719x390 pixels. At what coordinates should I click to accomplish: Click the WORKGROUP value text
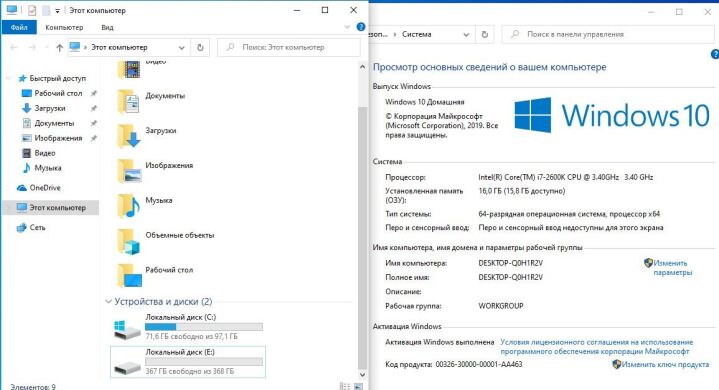501,306
